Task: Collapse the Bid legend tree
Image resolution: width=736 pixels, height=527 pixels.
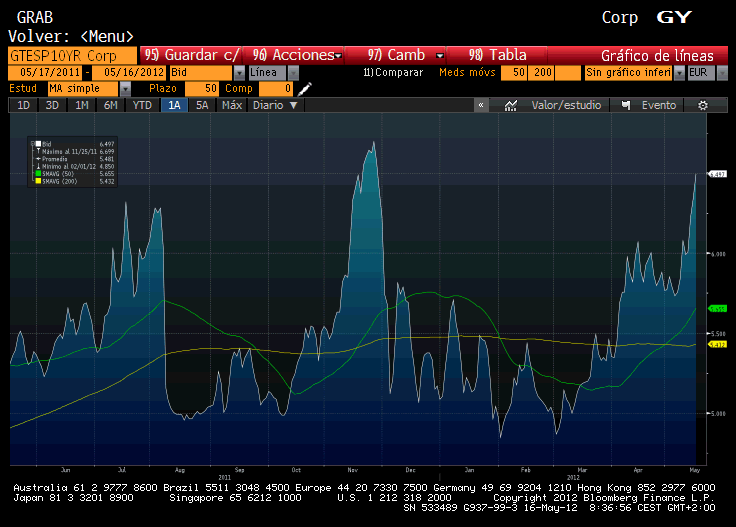Action: (32, 144)
